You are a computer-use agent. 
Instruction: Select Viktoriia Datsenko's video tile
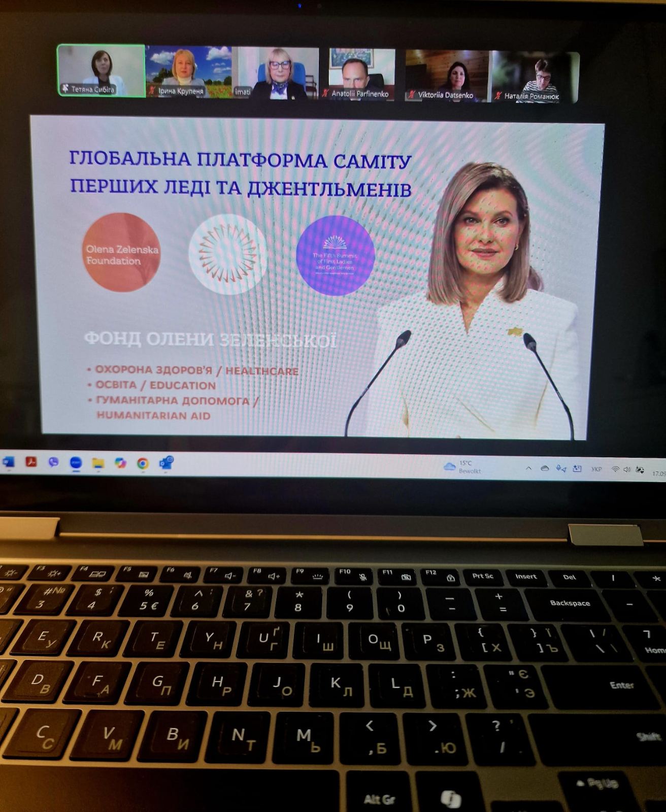click(447, 76)
